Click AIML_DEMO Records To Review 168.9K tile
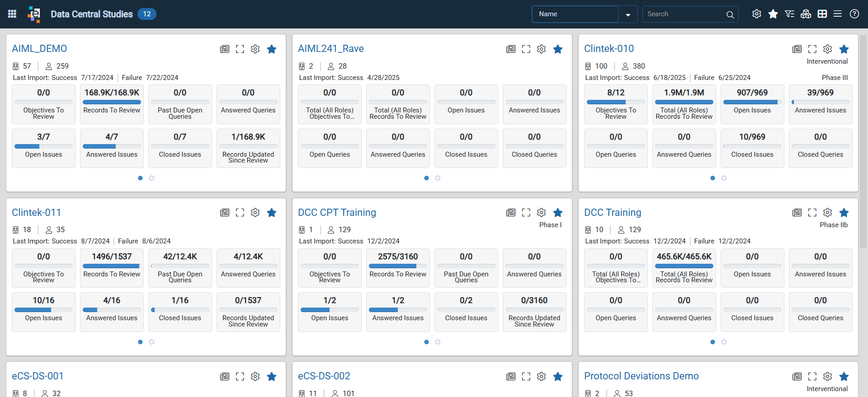The width and height of the screenshot is (868, 397). (112, 104)
